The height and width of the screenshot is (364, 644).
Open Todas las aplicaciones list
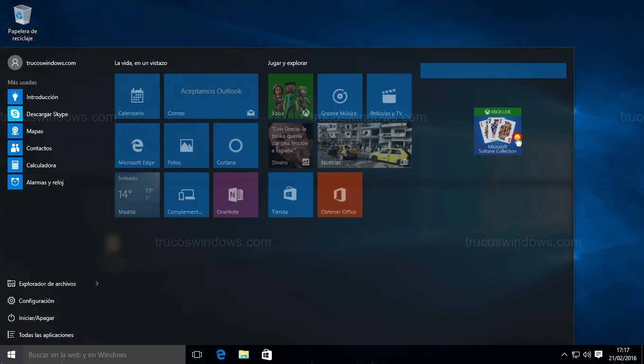46,335
